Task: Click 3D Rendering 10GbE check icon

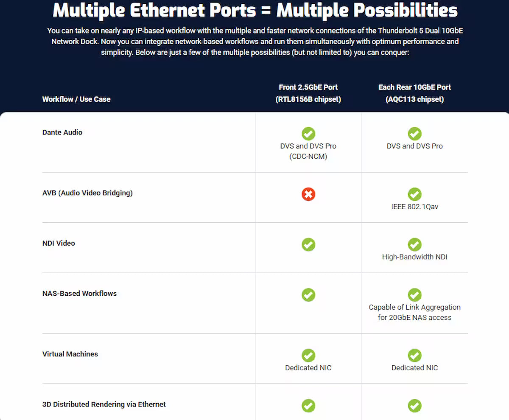Action: 414,406
